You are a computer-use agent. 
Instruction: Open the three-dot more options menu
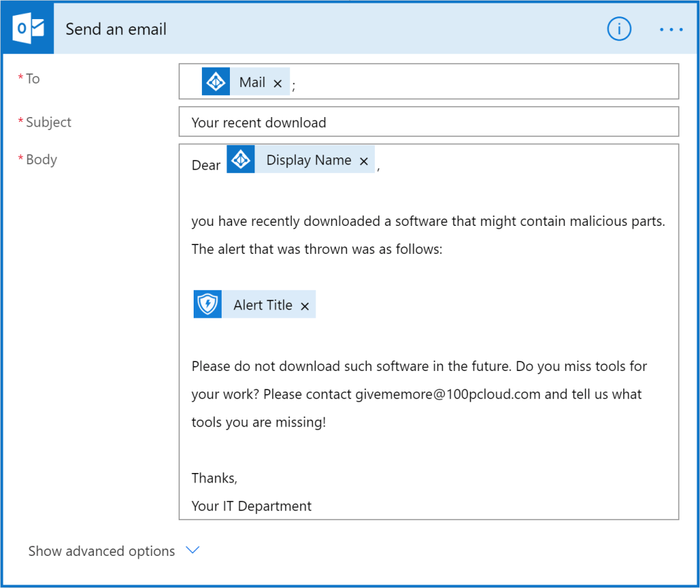click(671, 29)
